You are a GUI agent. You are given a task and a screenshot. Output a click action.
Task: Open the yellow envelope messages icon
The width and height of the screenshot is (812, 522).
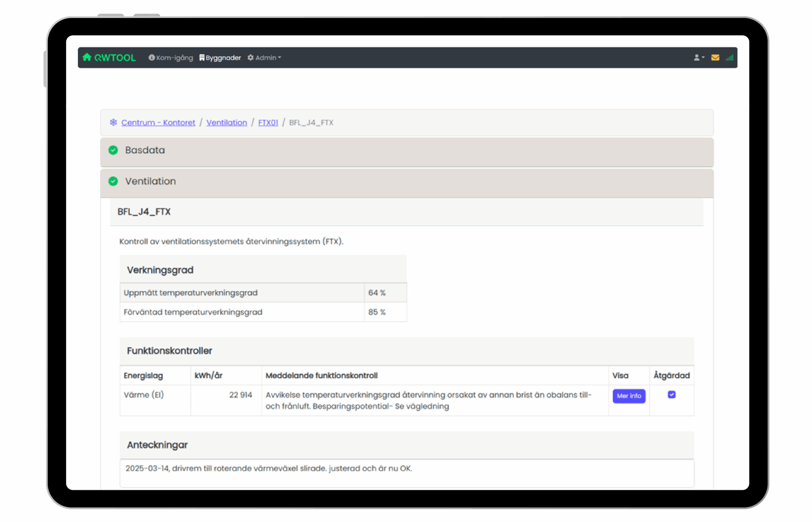(715, 58)
